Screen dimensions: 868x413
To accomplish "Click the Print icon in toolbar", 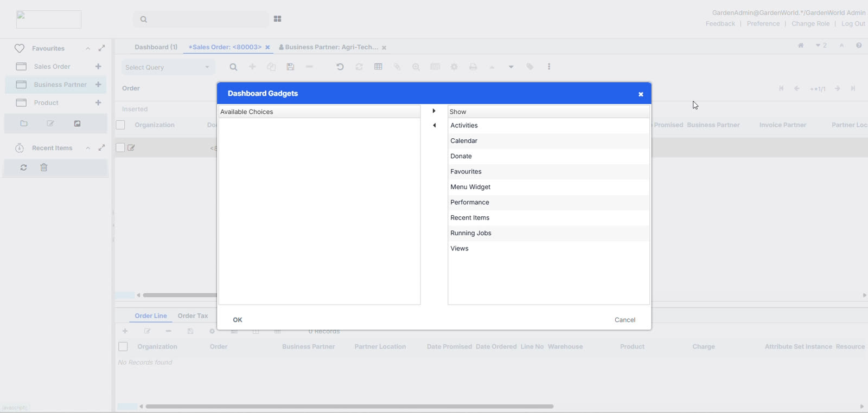I will (x=473, y=67).
